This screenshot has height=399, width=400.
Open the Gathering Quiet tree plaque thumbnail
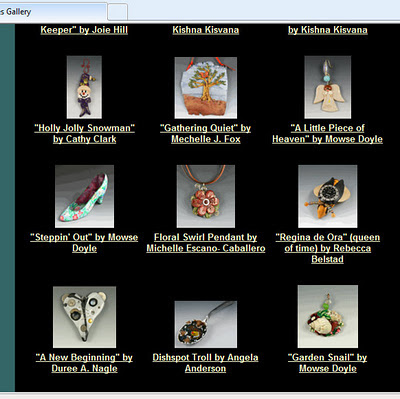click(x=206, y=88)
